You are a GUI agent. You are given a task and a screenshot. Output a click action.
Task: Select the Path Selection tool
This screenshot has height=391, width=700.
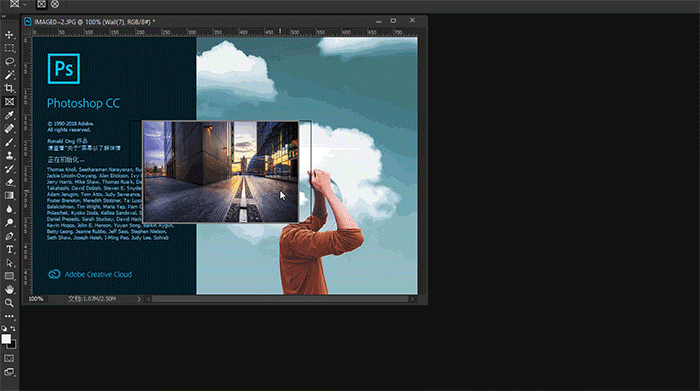(x=9, y=262)
